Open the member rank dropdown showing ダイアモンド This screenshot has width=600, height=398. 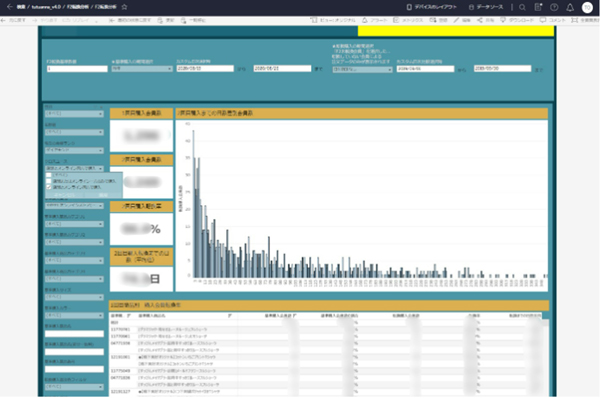(74, 150)
